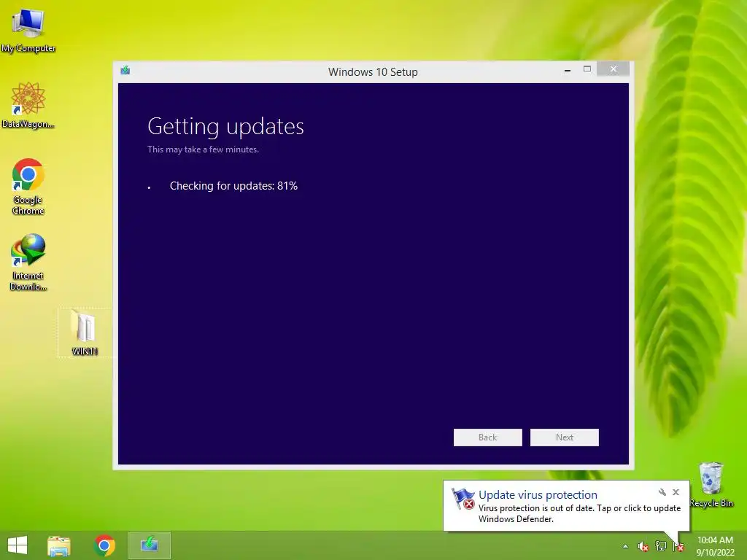Click the flag icon in virus notification
The width and height of the screenshot is (747, 560).
pos(463,499)
